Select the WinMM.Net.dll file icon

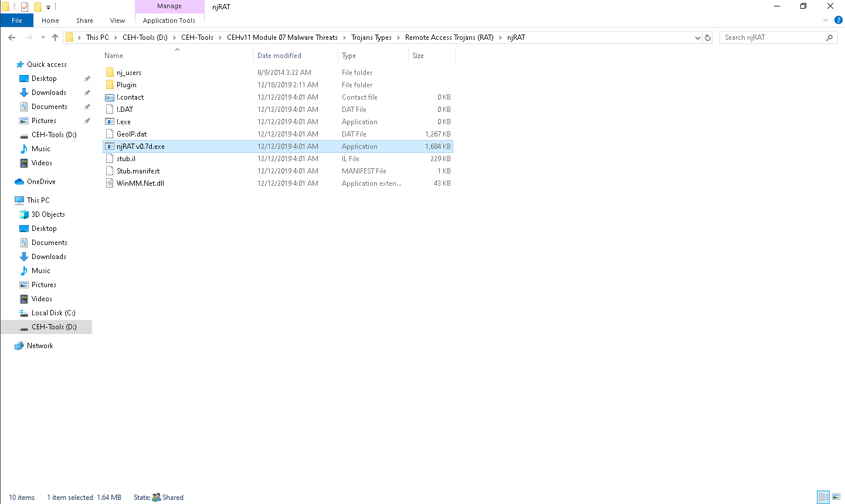click(110, 183)
